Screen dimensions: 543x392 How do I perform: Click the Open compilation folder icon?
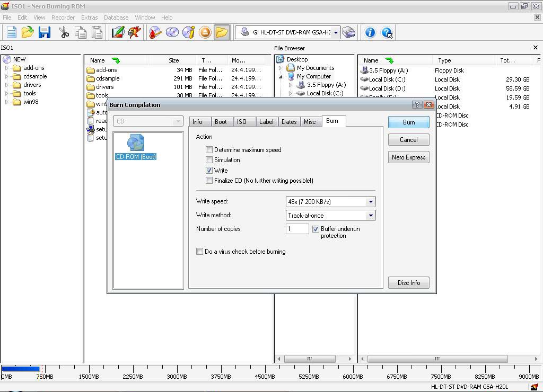coord(28,32)
